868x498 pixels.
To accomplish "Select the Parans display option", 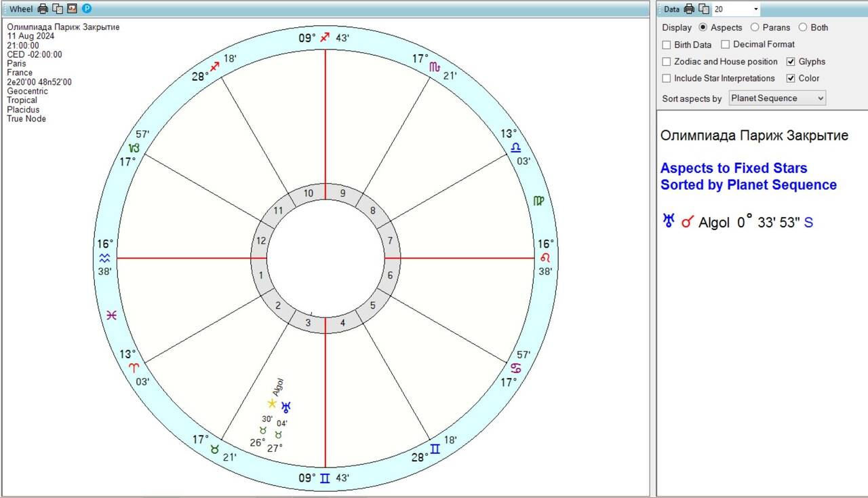I will [755, 28].
